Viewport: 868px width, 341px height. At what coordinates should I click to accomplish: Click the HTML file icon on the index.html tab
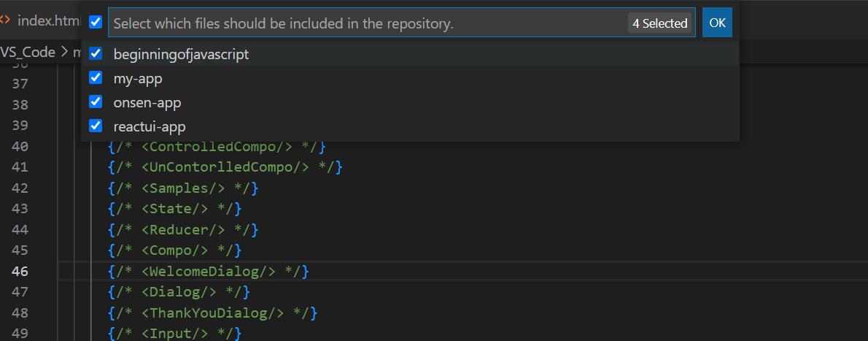coord(5,20)
